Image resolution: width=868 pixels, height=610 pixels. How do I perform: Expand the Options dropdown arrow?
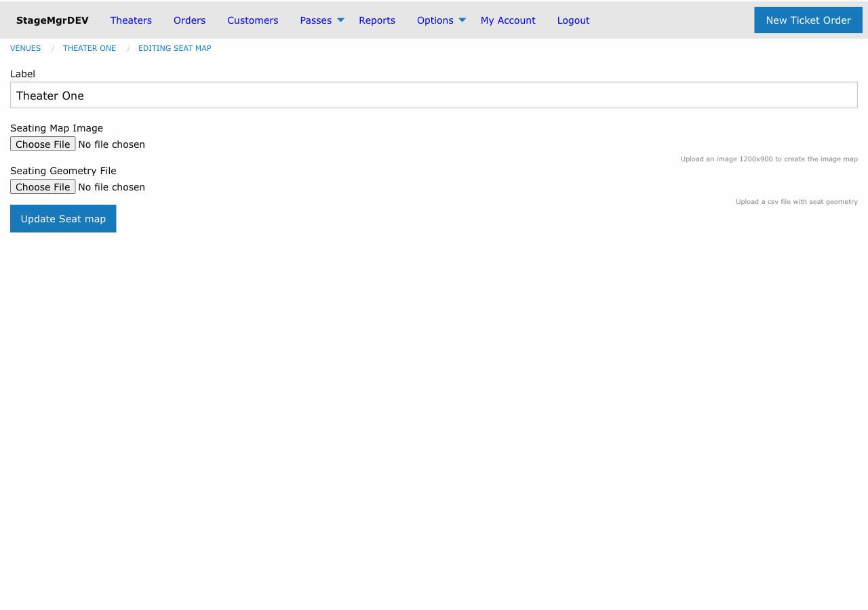[x=462, y=20]
